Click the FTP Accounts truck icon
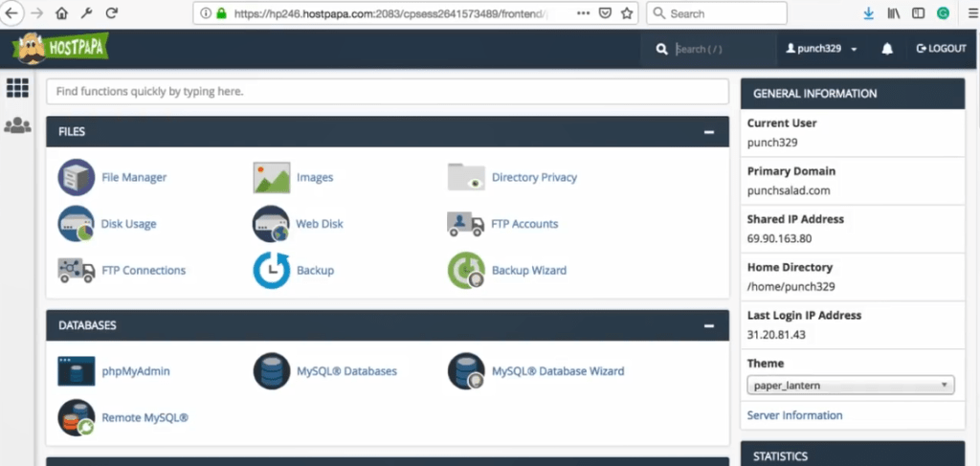This screenshot has width=980, height=466. tap(466, 224)
